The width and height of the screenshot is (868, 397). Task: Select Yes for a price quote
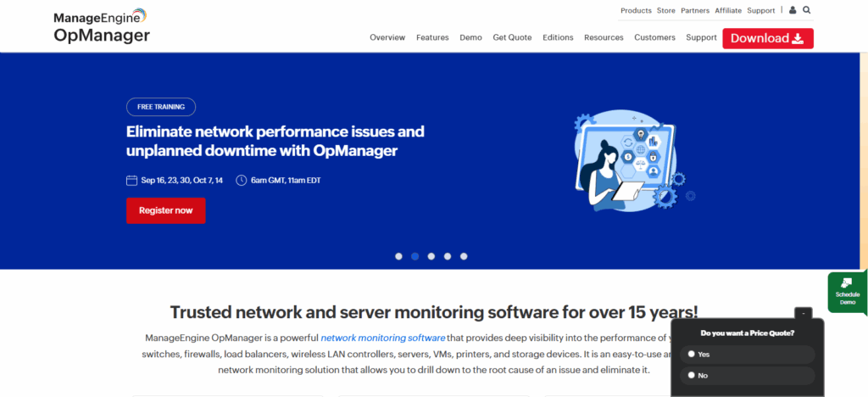(x=692, y=354)
